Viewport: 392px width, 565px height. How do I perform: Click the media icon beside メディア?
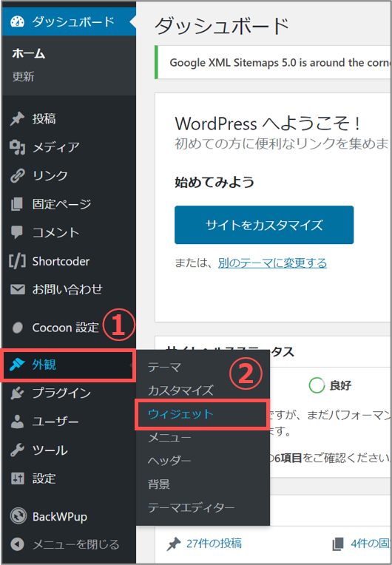(17, 147)
